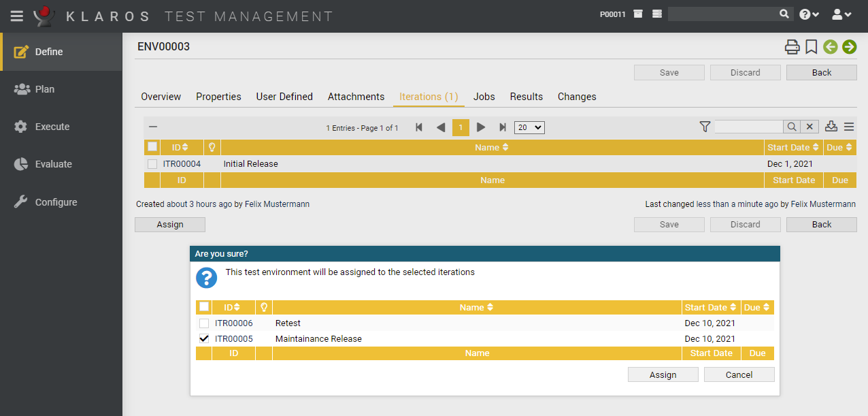Switch to the Properties tab
Image resolution: width=868 pixels, height=416 pixels.
[218, 97]
